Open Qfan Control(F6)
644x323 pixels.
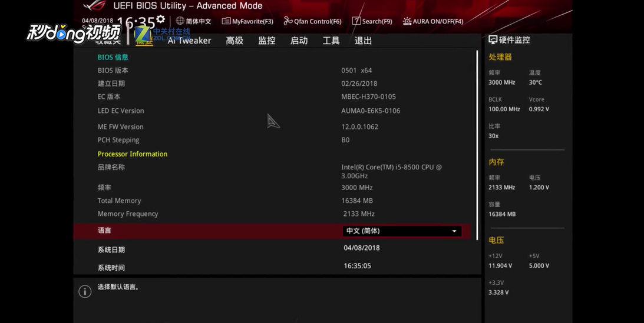[312, 21]
